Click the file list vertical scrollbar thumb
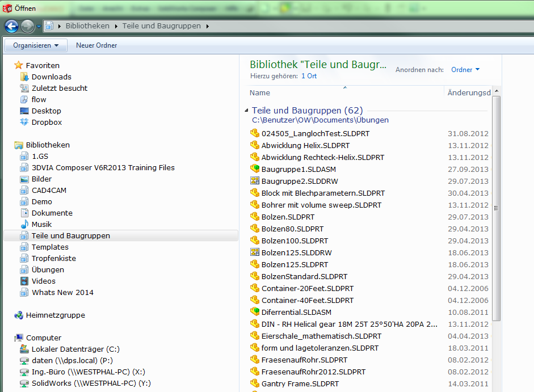 click(x=496, y=207)
